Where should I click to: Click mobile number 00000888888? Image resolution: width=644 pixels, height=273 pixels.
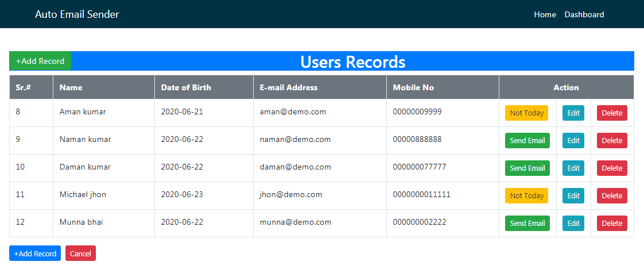[417, 140]
